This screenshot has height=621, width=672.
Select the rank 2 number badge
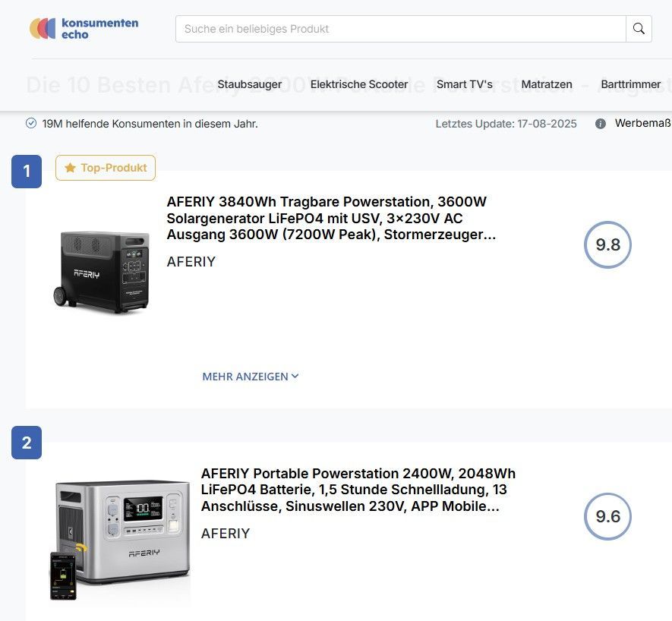[x=27, y=443]
